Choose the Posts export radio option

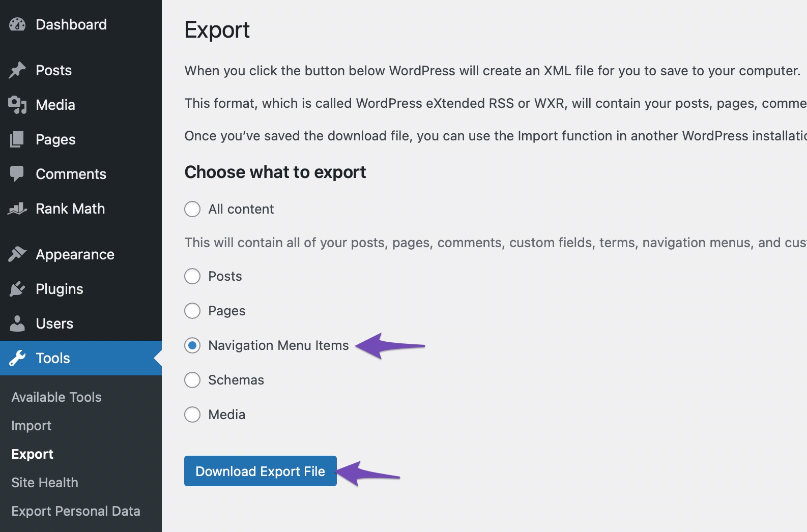[x=192, y=276]
